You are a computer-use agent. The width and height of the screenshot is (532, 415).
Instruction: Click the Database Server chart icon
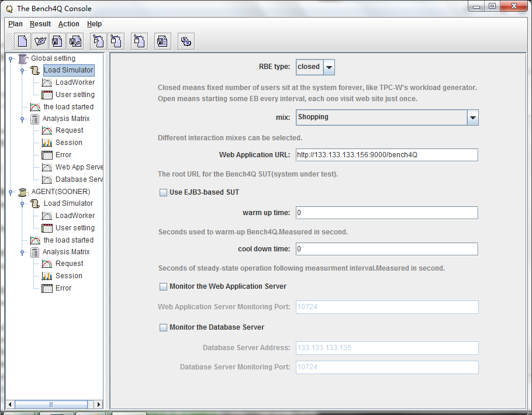pos(47,179)
